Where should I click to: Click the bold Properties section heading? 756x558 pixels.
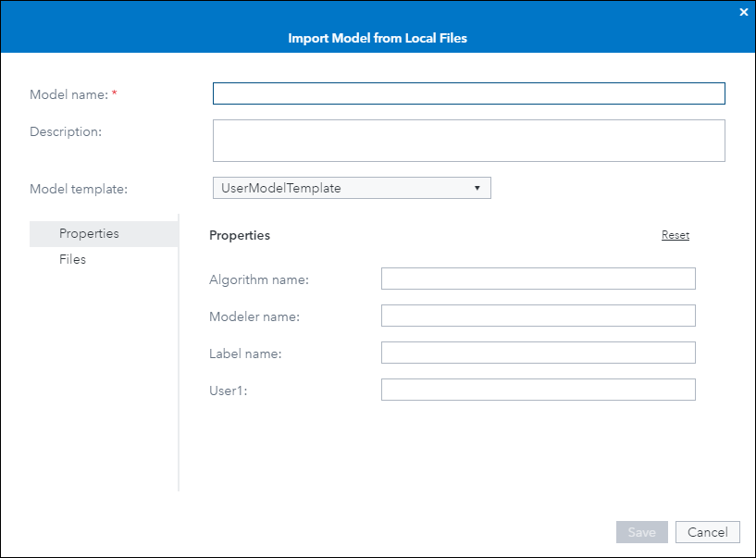240,235
